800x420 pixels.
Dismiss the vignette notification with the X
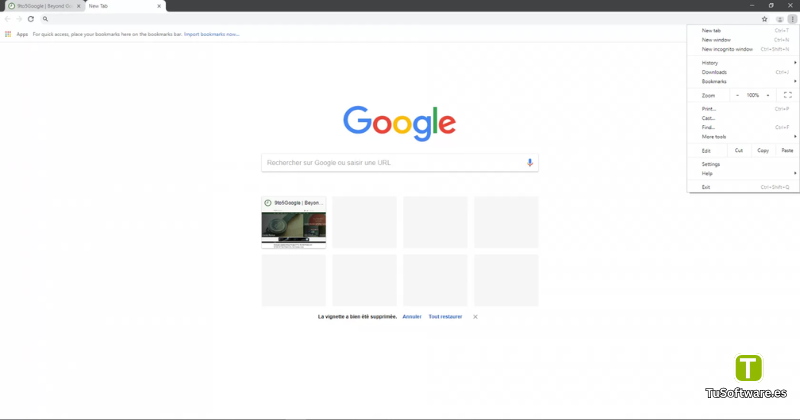[x=475, y=316]
